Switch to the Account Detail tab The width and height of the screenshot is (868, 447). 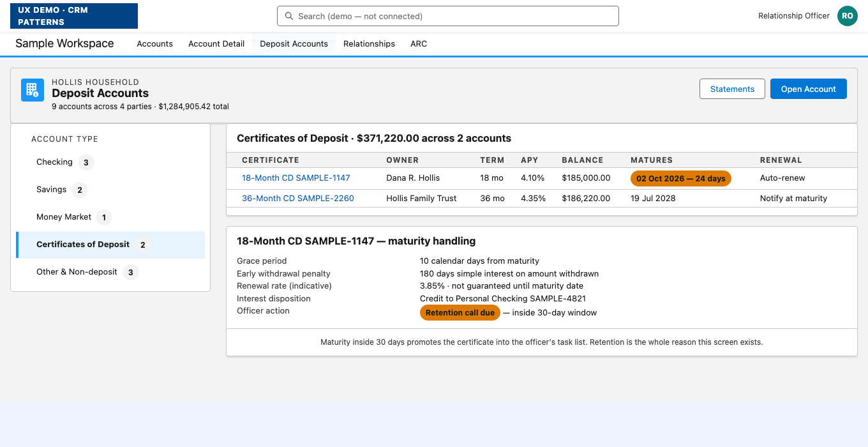216,44
